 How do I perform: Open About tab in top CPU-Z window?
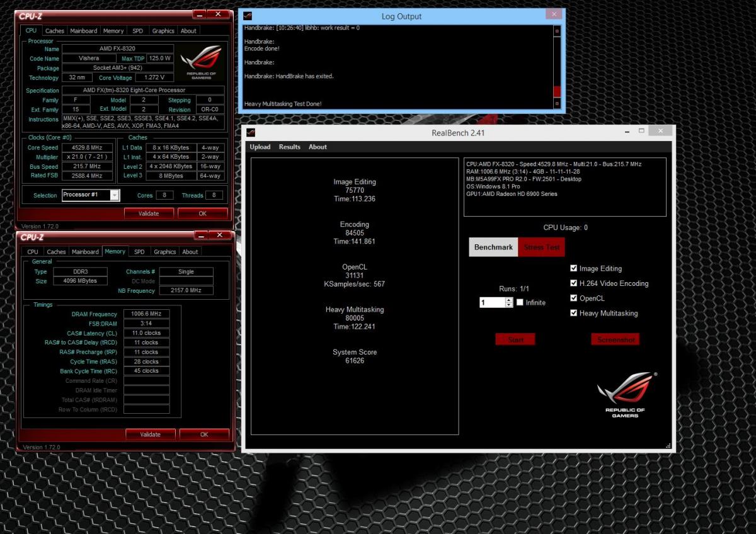click(x=188, y=31)
